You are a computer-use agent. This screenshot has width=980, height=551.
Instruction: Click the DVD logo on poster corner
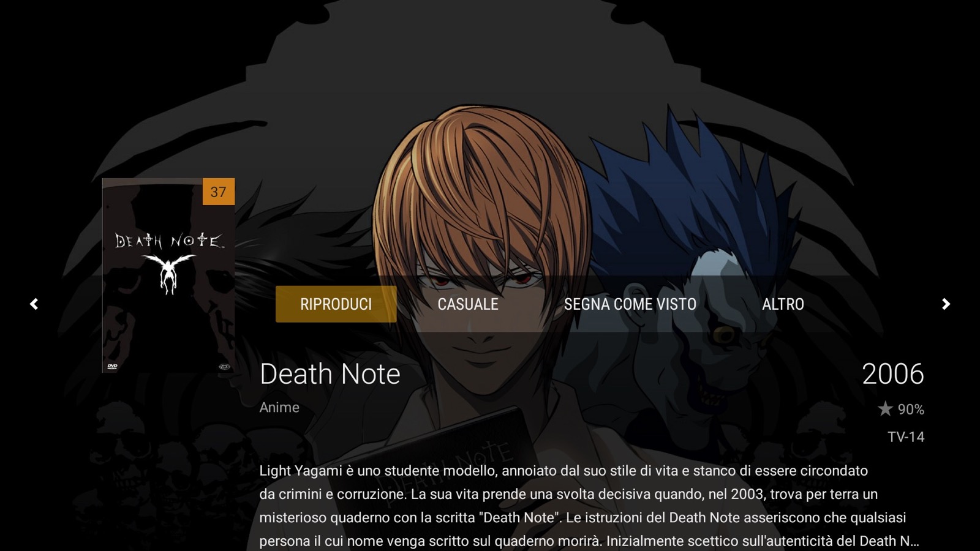[x=112, y=366]
